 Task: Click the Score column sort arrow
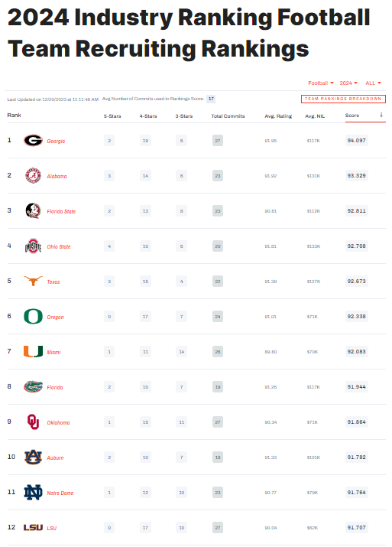381,115
